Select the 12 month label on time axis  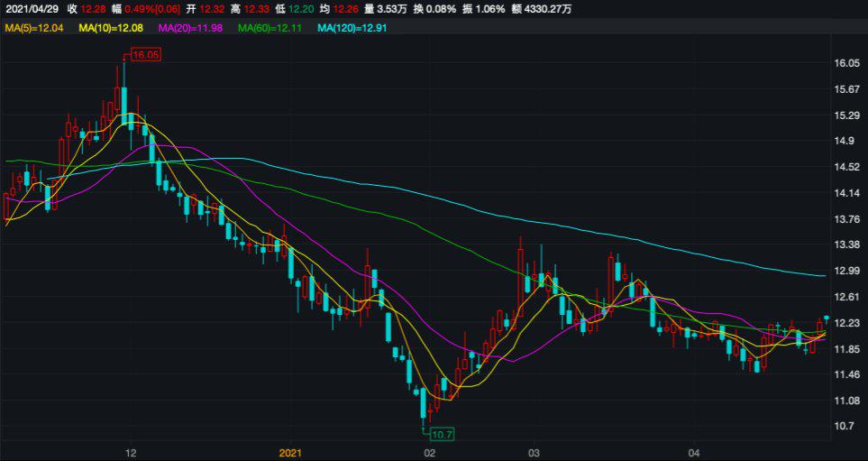click(x=131, y=452)
